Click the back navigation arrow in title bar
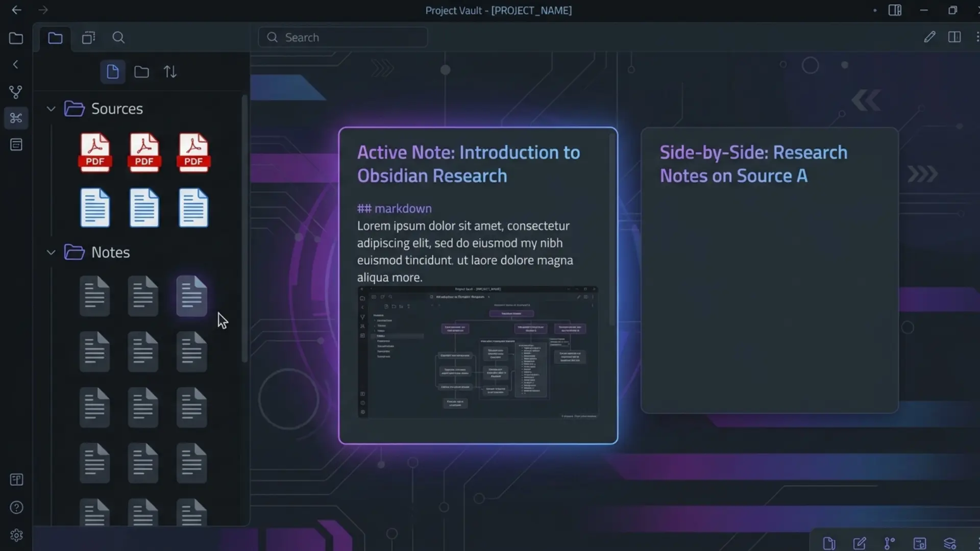This screenshot has height=551, width=980. click(x=16, y=10)
